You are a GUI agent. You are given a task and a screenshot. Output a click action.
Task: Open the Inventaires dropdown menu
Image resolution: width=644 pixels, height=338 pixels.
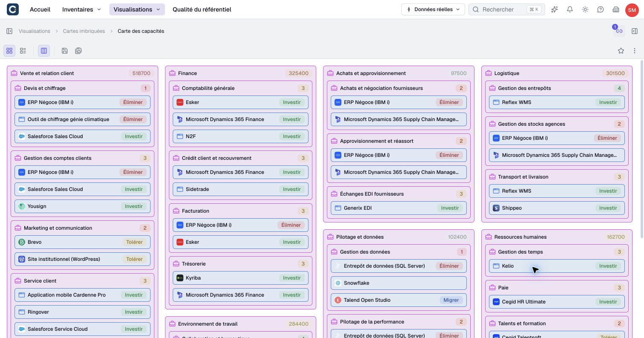81,9
